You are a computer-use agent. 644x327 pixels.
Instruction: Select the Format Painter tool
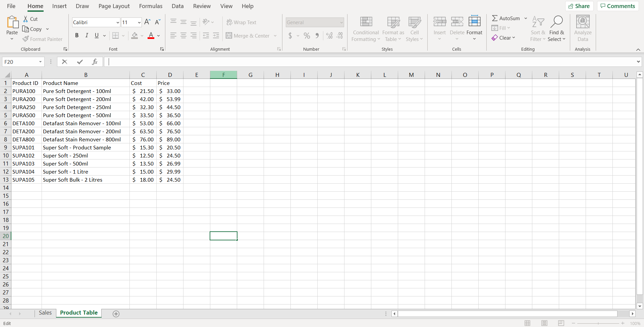tap(43, 39)
